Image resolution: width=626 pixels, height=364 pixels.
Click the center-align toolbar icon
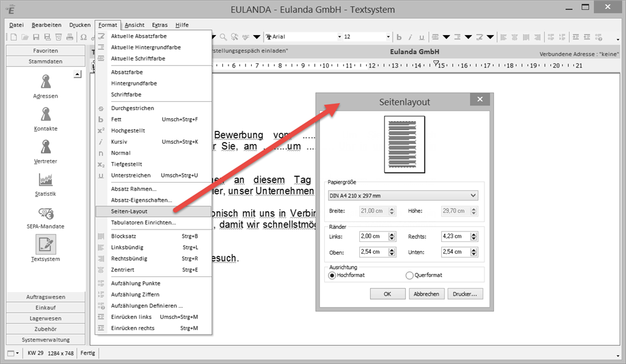click(x=515, y=37)
